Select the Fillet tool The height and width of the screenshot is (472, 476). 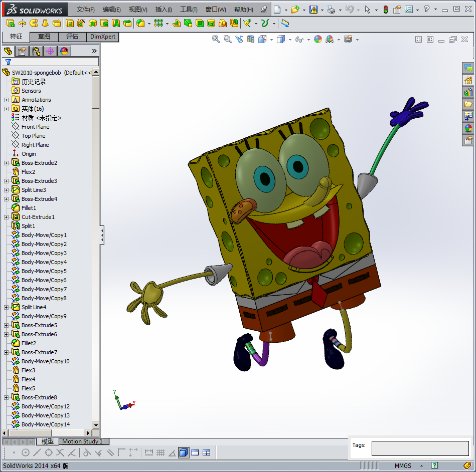(x=140, y=23)
